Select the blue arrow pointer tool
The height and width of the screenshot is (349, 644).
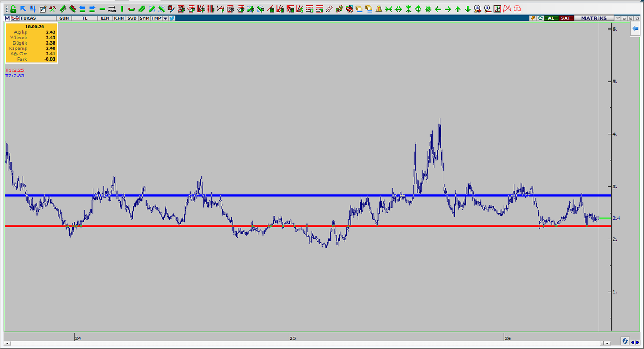point(23,9)
